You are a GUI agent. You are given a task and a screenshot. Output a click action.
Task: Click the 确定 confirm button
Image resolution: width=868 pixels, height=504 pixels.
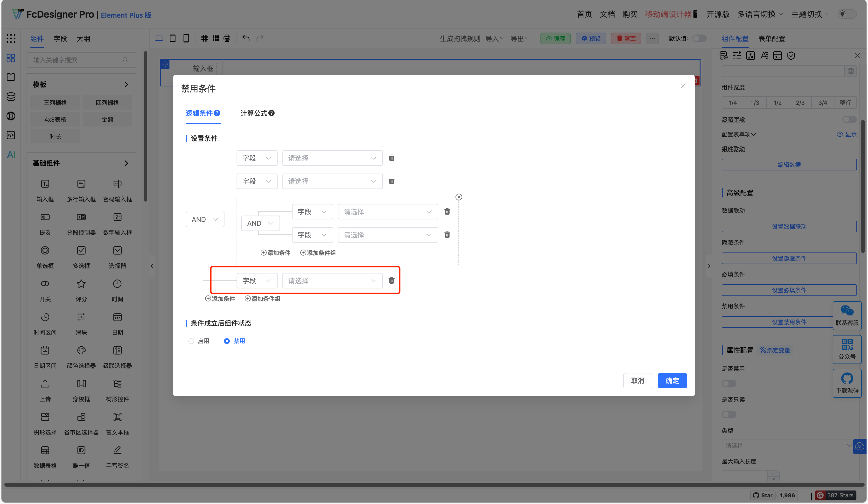672,381
